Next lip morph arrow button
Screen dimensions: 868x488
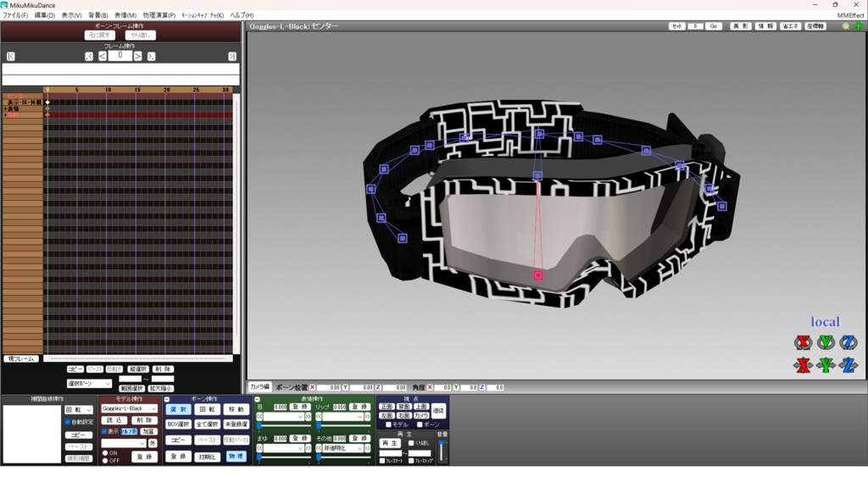pyautogui.click(x=367, y=417)
